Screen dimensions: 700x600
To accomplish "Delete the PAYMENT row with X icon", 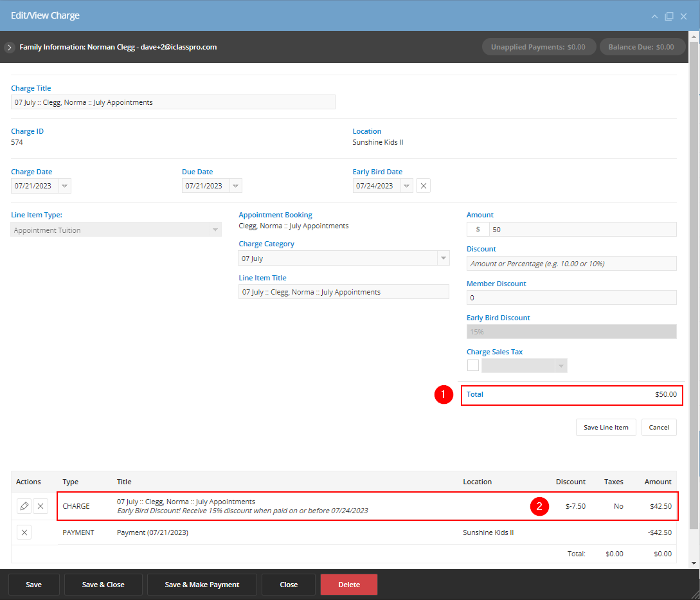I will 24,532.
